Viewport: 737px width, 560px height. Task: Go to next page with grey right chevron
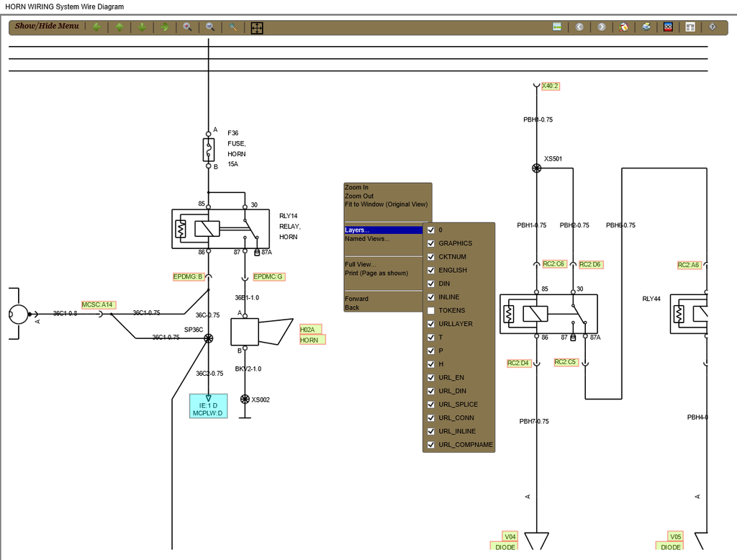pos(602,27)
